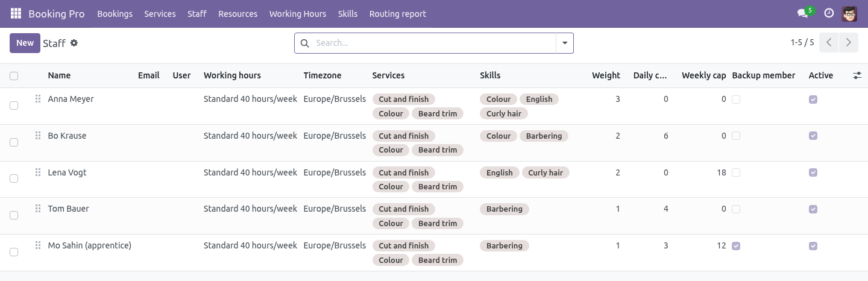
Task: Click drag handle for Mo Sahin row
Action: click(38, 245)
